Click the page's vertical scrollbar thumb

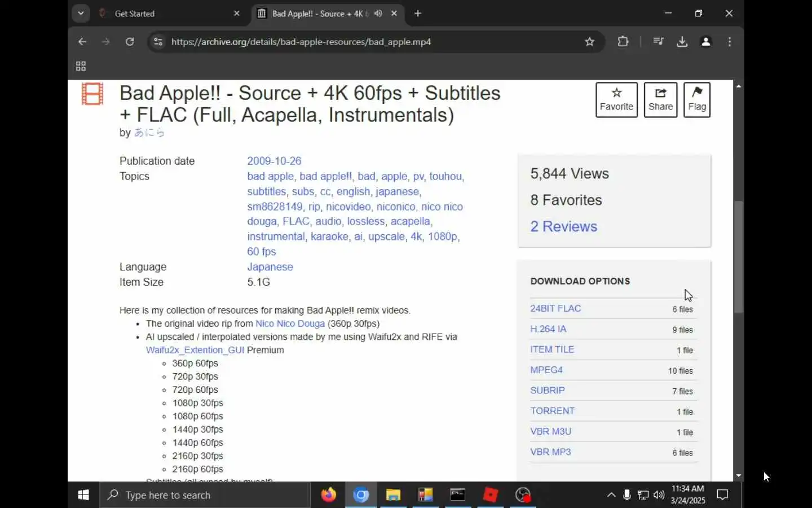(739, 257)
